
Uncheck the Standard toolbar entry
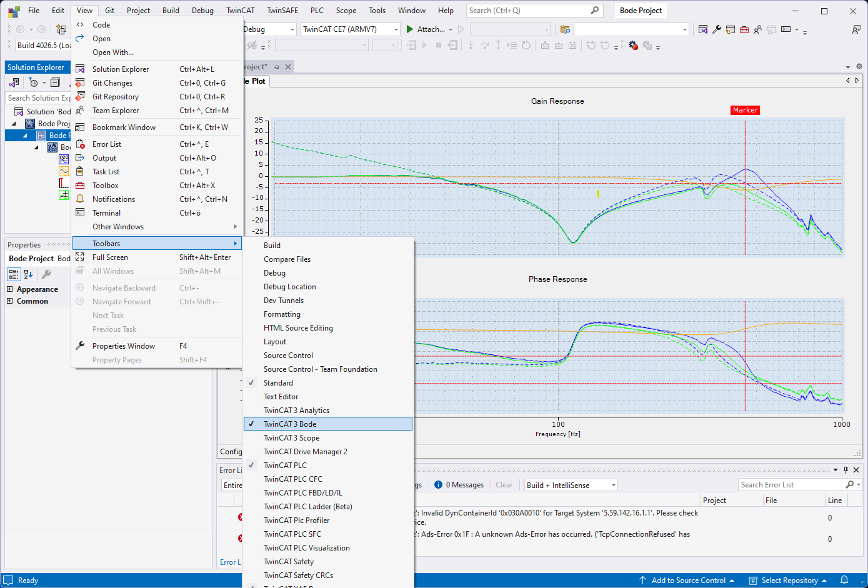328,382
